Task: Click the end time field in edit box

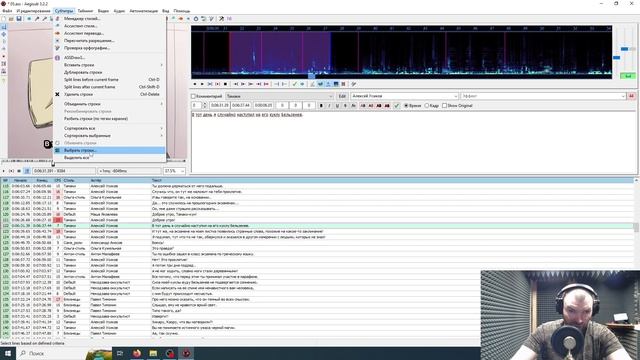Action: pyautogui.click(x=241, y=106)
